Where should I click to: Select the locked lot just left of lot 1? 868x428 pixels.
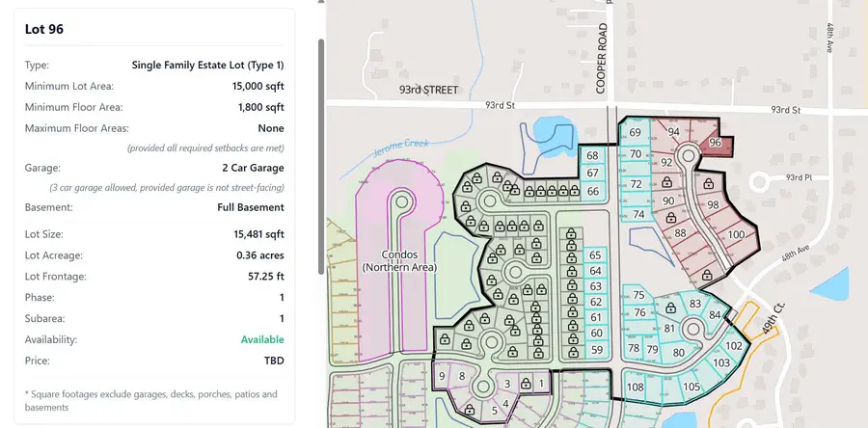(525, 383)
